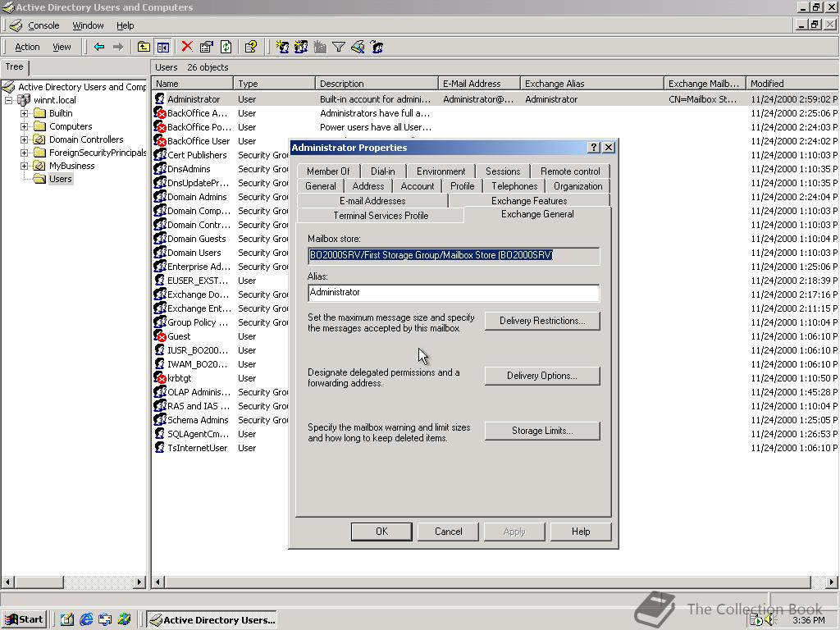Click the green Refresh toolbar icon
840x630 pixels.
point(226,47)
